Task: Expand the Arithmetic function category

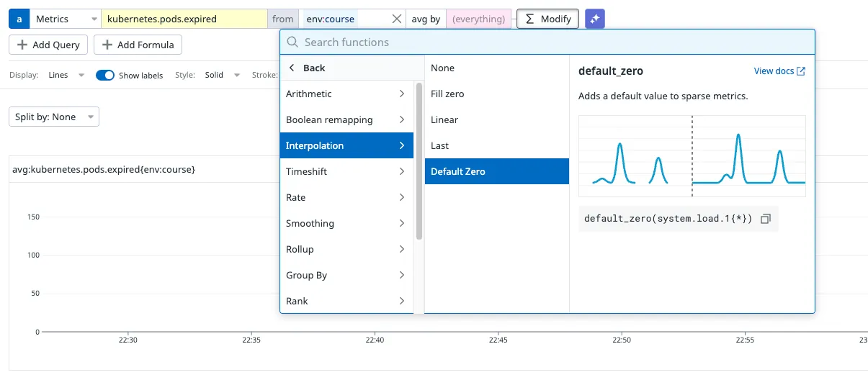Action: (x=346, y=94)
